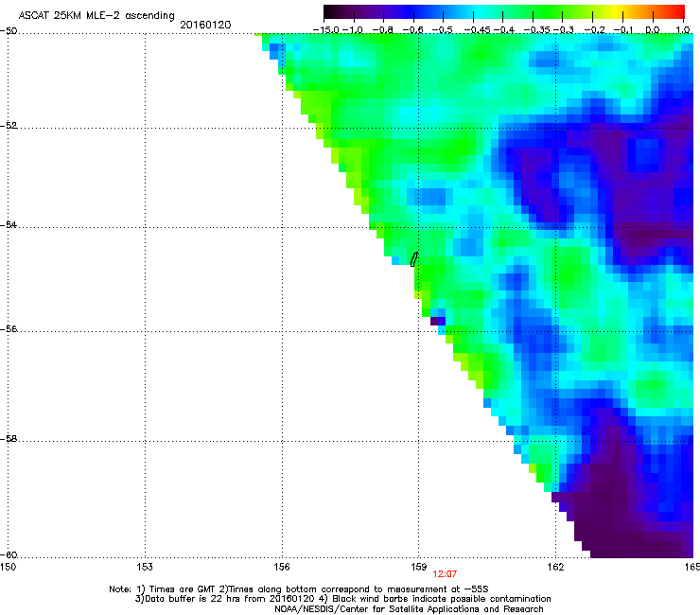Click the longitude label 153
Image resolution: width=700 pixels, height=615 pixels.
pyautogui.click(x=145, y=567)
